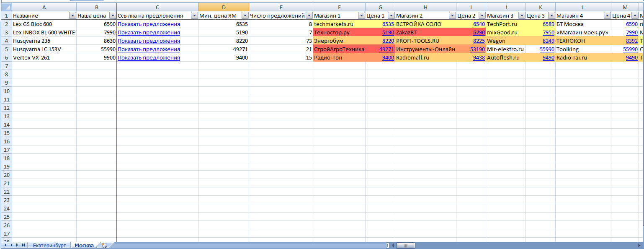
Task: Open filter dropdown for Магазин 2
Action: click(x=452, y=16)
